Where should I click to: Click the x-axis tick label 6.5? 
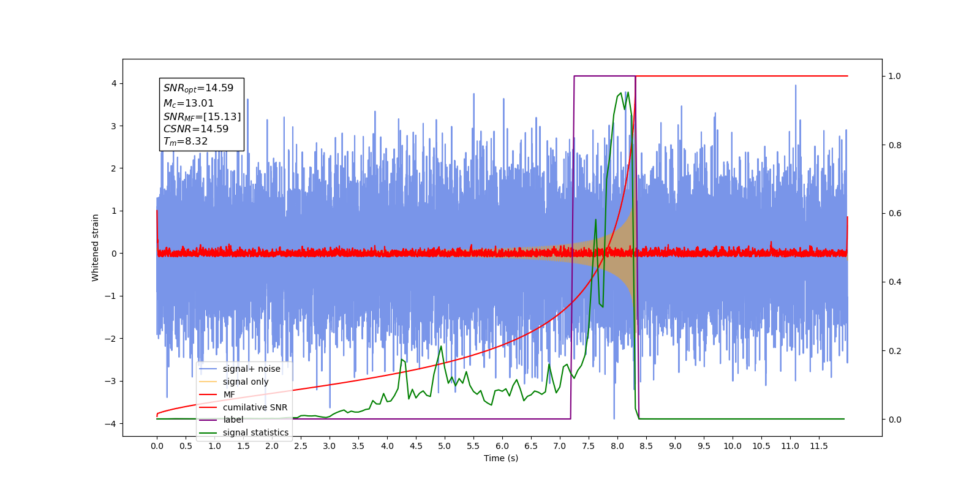click(x=531, y=446)
